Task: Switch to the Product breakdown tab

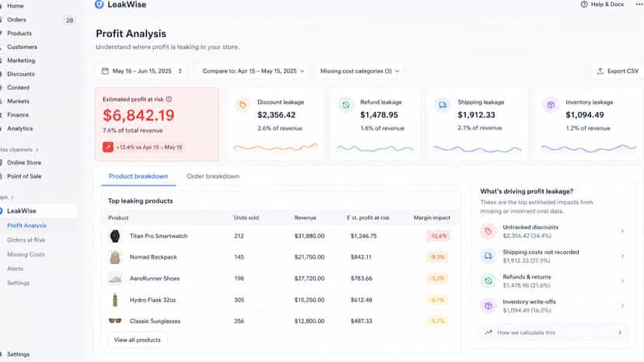Action: [138, 176]
